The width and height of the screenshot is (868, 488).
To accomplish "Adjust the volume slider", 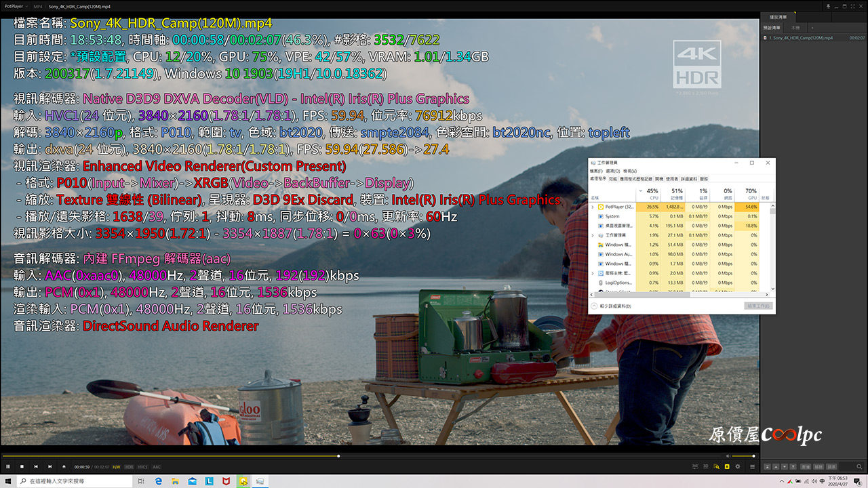I will [x=743, y=456].
